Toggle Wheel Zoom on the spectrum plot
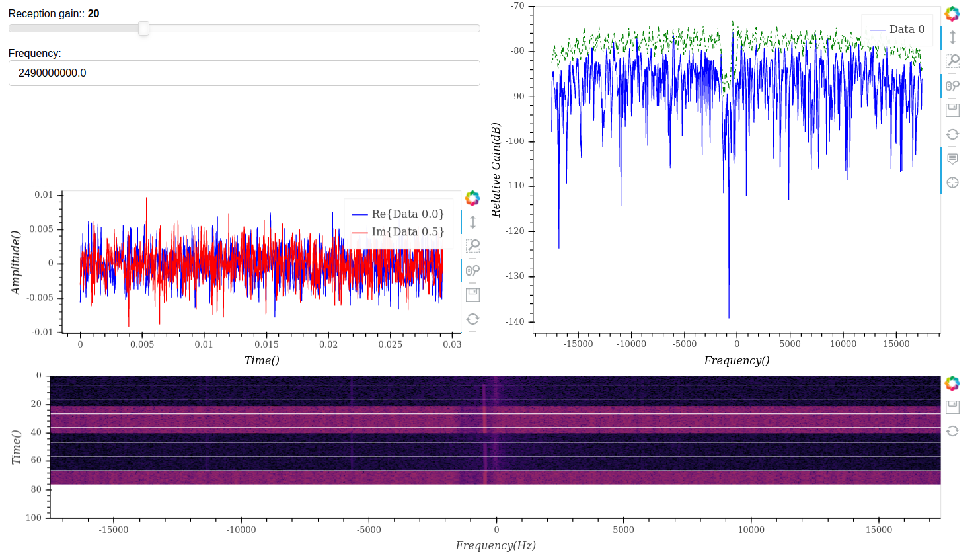 coord(952,86)
